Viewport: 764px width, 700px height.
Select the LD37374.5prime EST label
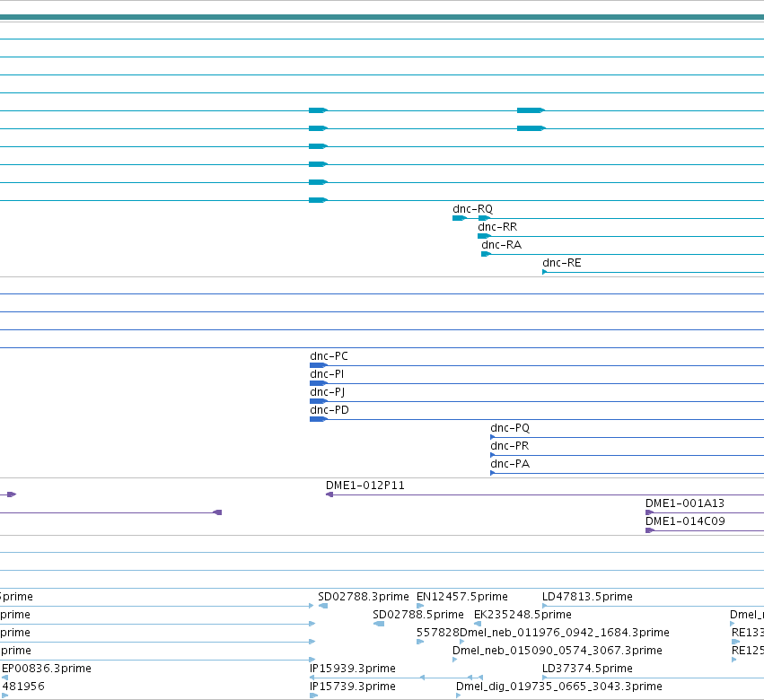tap(587, 669)
